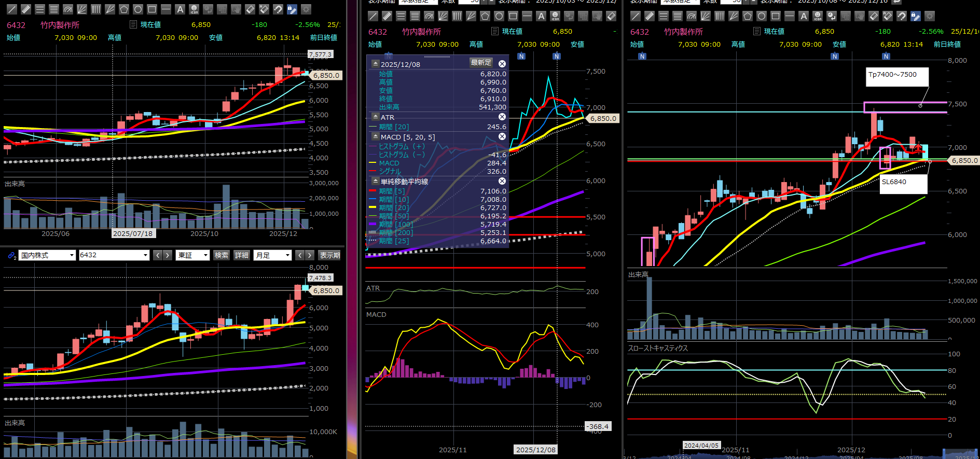Select the eraser tool in left toolbar
Image resolution: width=980 pixels, height=459 pixels.
click(250, 9)
